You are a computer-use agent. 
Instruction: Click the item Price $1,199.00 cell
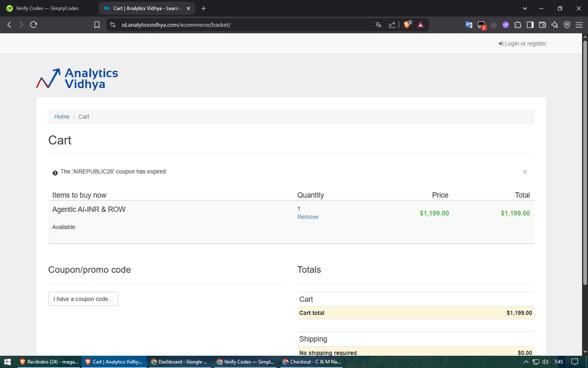(x=434, y=213)
